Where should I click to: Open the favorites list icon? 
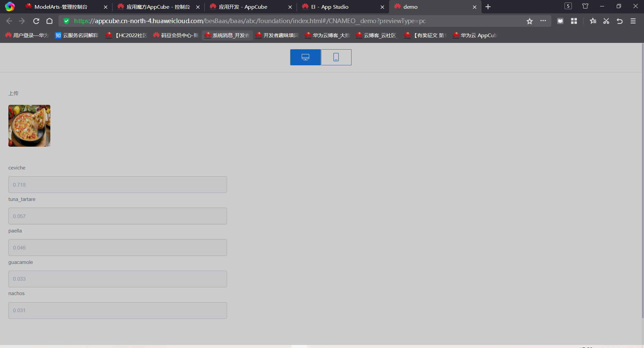pos(593,21)
